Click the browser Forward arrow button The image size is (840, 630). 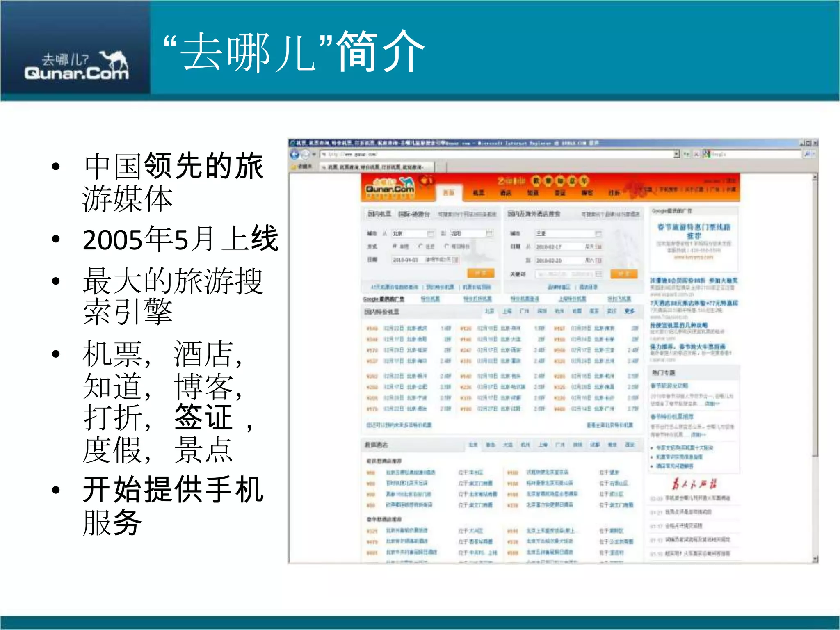(x=305, y=155)
